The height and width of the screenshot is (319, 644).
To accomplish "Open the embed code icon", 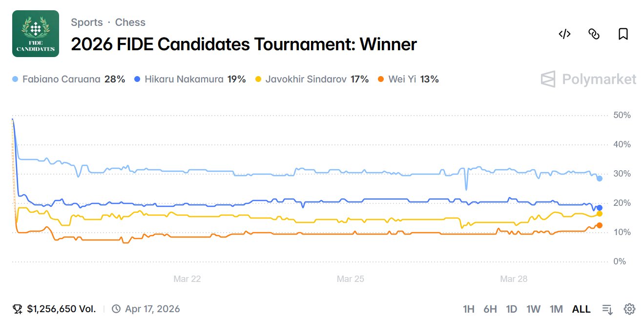I will click(564, 34).
